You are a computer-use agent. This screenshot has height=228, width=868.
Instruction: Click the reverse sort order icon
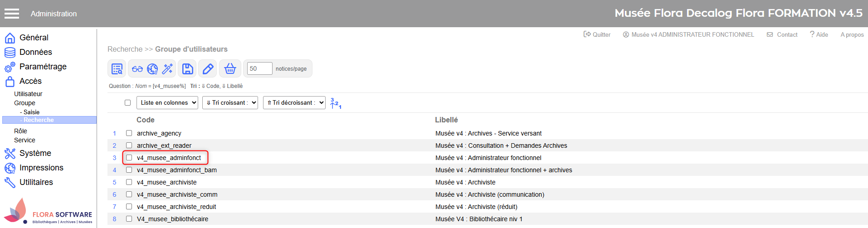coord(336,103)
